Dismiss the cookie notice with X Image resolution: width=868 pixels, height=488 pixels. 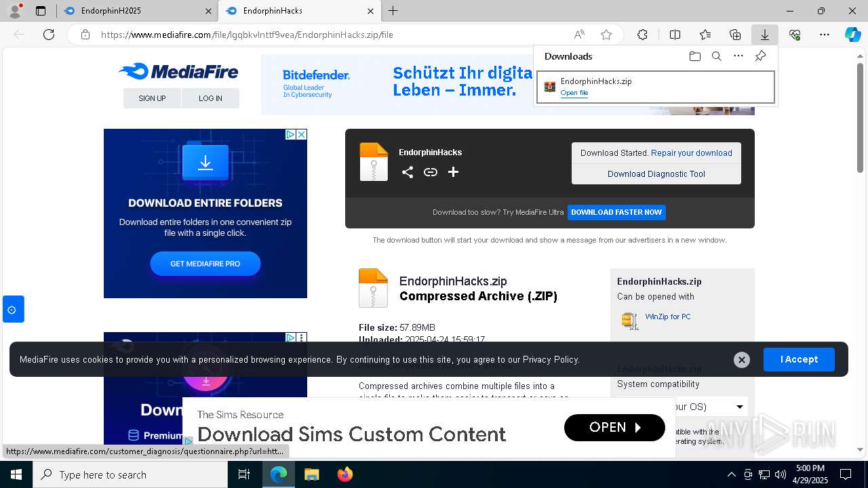coord(742,360)
